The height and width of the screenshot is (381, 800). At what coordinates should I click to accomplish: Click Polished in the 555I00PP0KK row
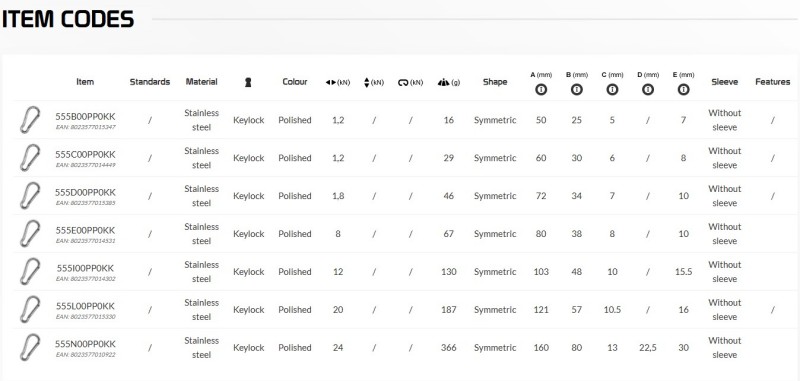(295, 272)
